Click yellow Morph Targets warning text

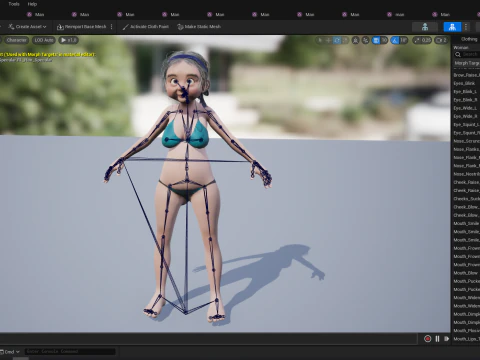47,54
